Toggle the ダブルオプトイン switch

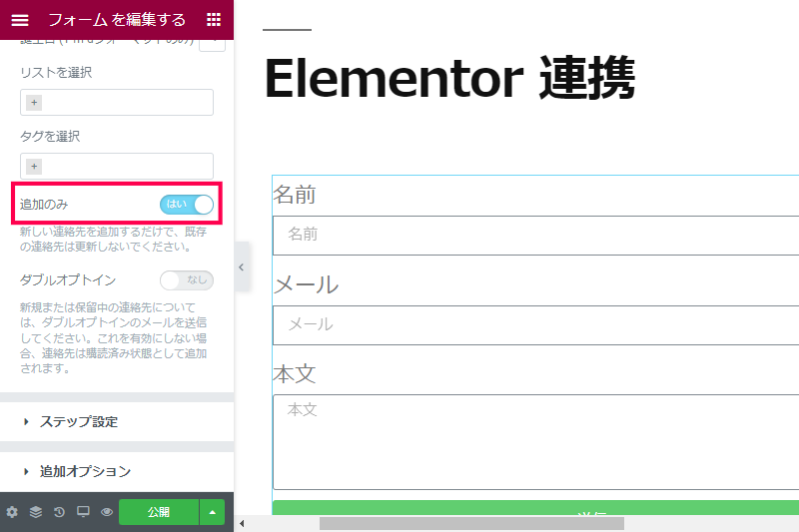click(x=187, y=280)
